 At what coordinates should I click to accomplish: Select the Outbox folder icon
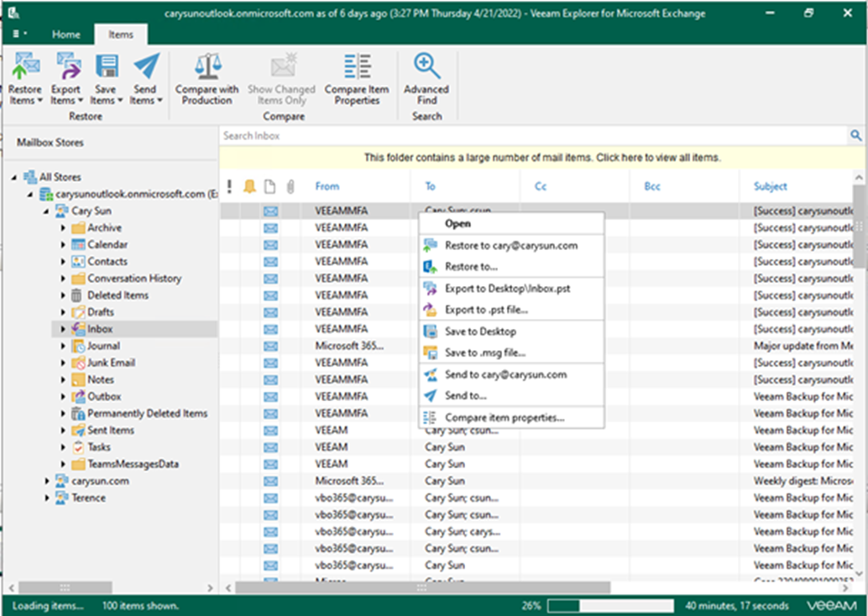pos(78,397)
